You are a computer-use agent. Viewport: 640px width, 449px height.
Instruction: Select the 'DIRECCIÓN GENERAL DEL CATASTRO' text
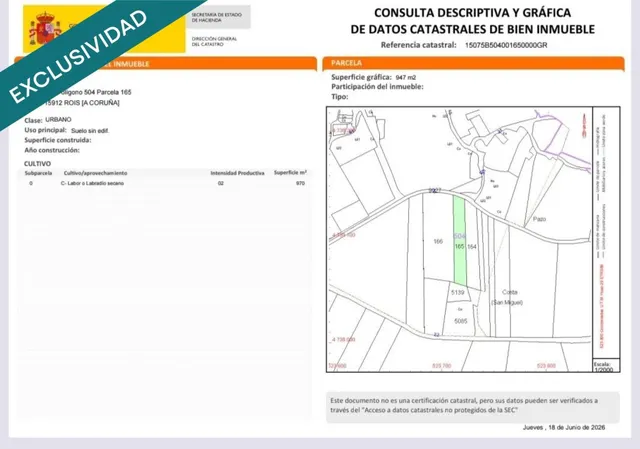coord(214,41)
